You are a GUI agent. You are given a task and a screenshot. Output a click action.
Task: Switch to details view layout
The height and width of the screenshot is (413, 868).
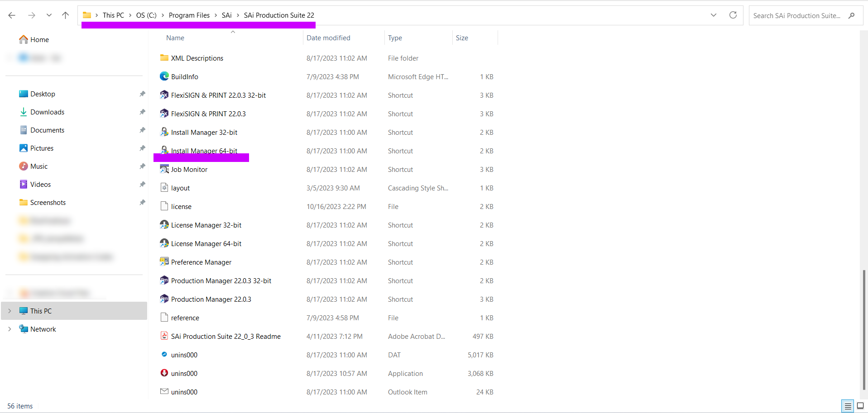pyautogui.click(x=848, y=406)
